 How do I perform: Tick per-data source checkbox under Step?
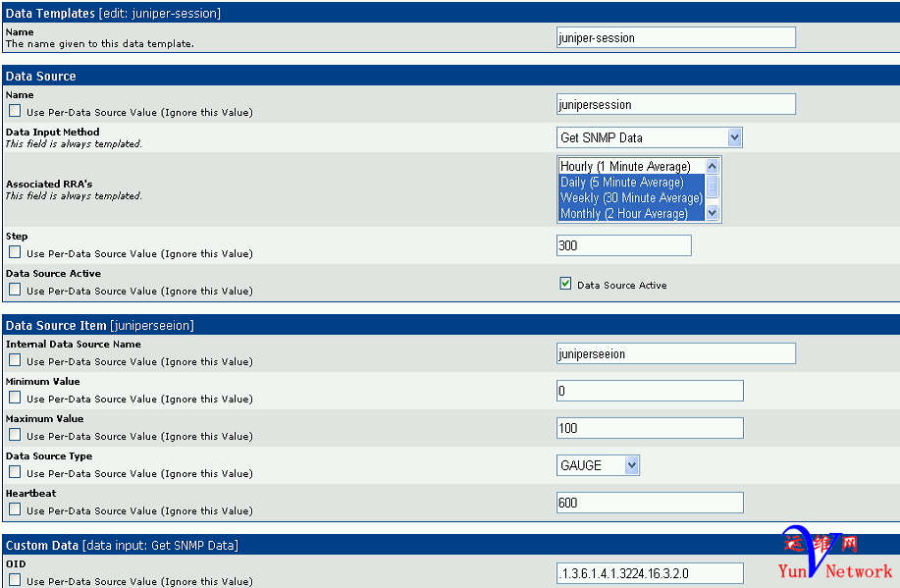click(x=15, y=252)
